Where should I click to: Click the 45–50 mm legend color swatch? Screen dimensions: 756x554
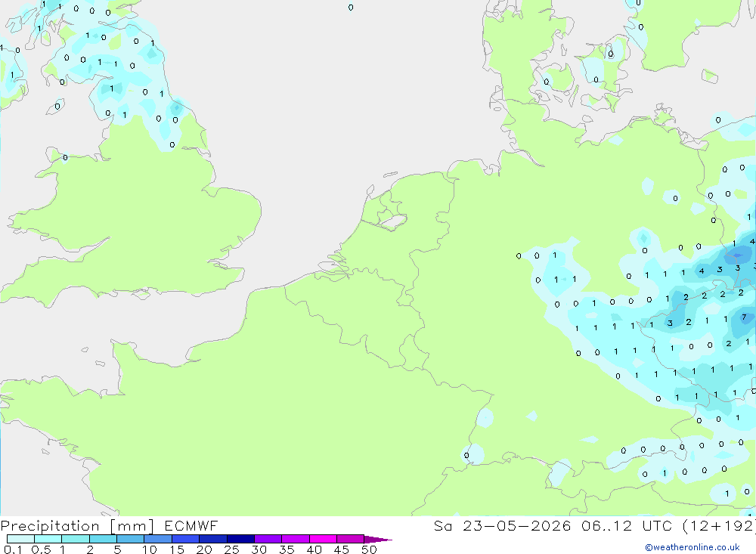click(x=351, y=539)
